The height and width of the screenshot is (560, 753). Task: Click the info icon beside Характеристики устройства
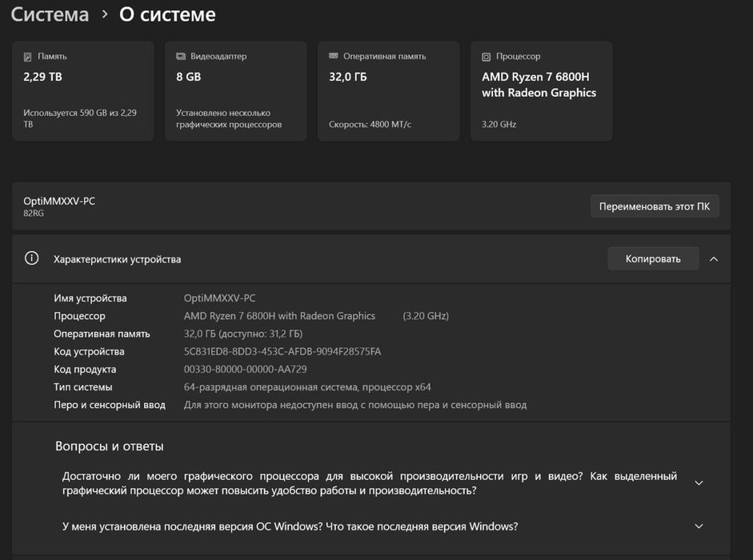tap(32, 258)
